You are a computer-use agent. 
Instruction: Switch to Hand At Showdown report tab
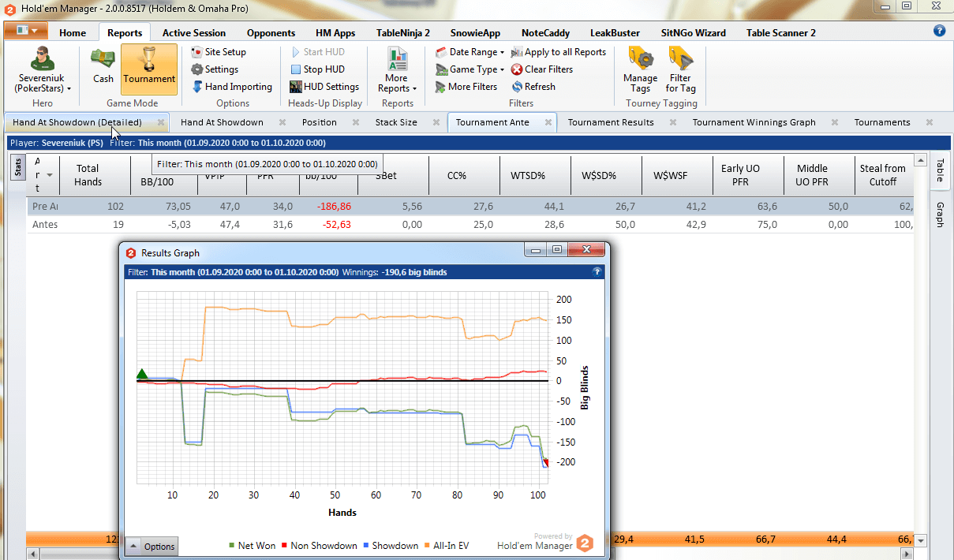click(222, 122)
